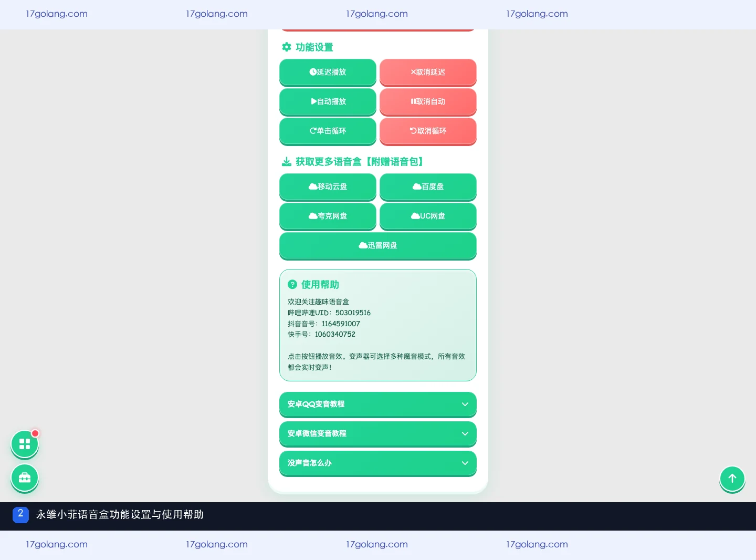Image resolution: width=756 pixels, height=560 pixels.
Task: Open the 迅雷网盘 download link
Action: click(378, 245)
